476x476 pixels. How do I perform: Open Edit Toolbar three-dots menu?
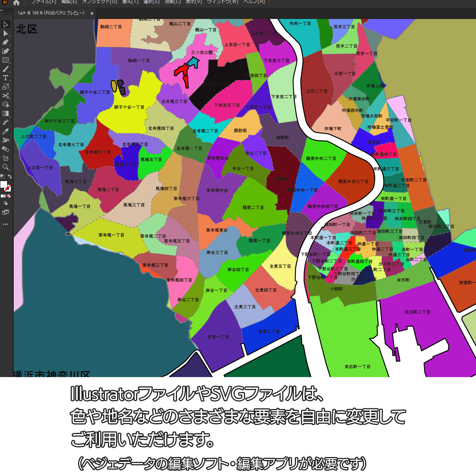[x=6, y=224]
